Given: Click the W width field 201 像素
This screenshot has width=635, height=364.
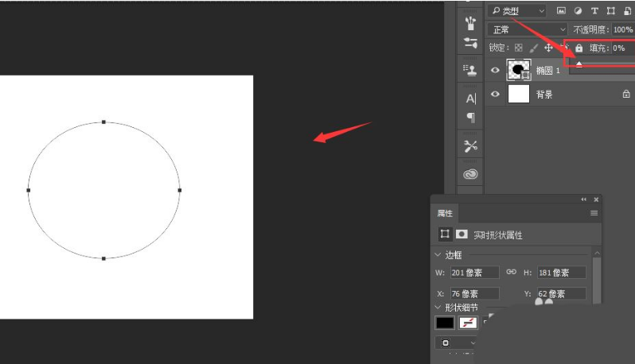Looking at the screenshot, I should click(474, 273).
